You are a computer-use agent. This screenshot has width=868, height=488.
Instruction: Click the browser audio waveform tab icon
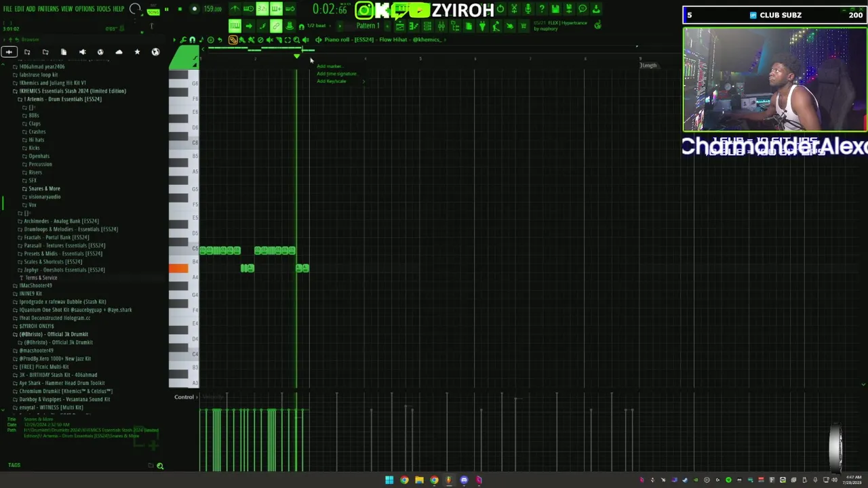(x=9, y=52)
